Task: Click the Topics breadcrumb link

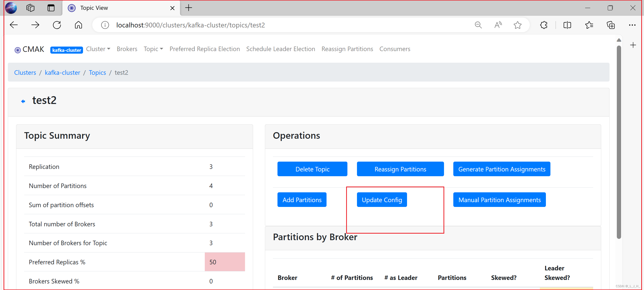Action: (x=97, y=72)
